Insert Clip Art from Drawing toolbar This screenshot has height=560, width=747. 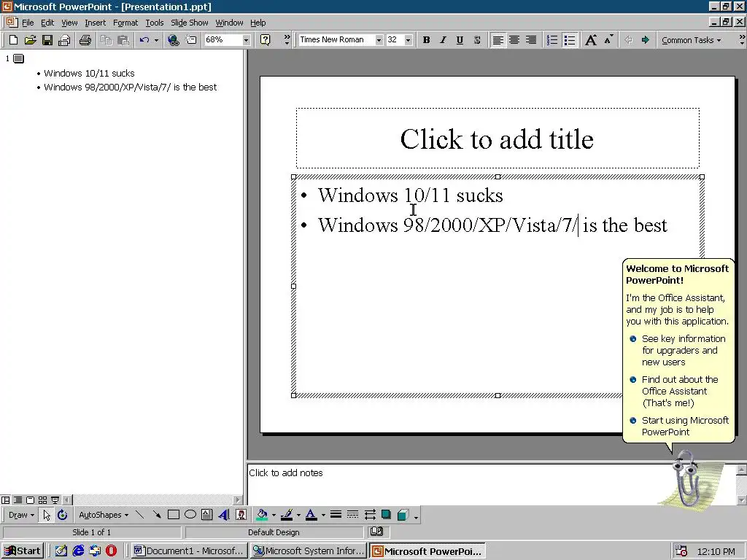click(241, 515)
